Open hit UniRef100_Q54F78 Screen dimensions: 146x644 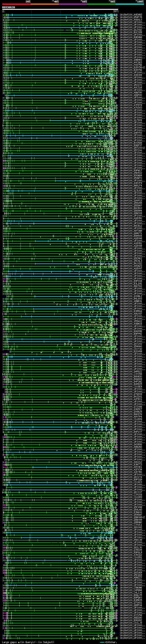[131, 17]
